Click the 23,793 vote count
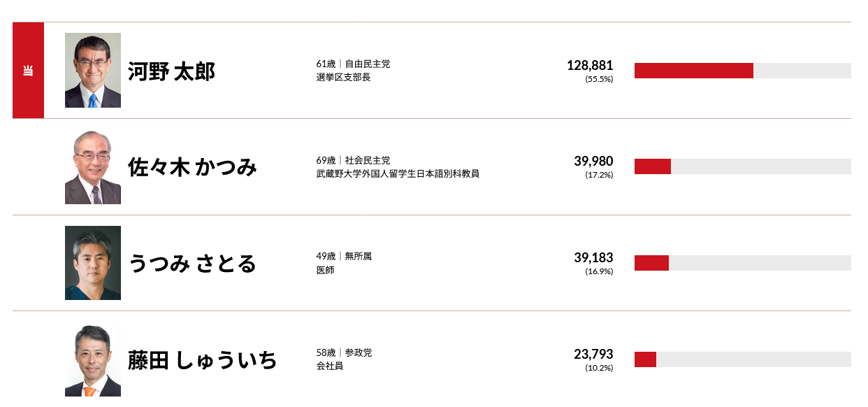The width and height of the screenshot is (868, 407). point(593,354)
